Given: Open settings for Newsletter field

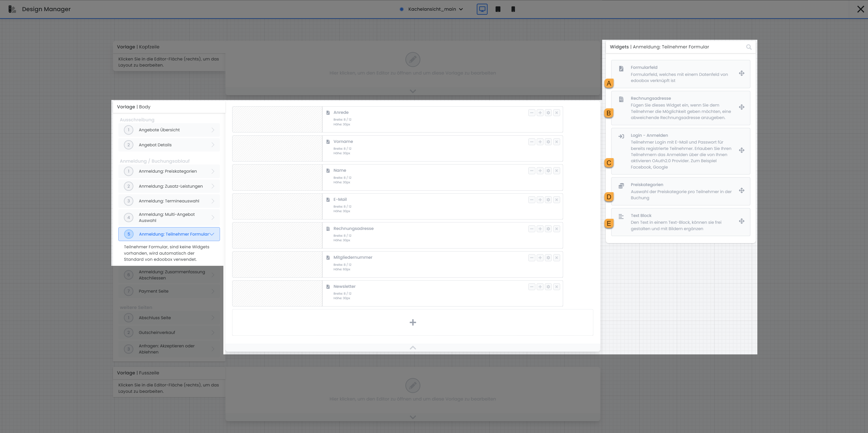Looking at the screenshot, I should click(548, 287).
